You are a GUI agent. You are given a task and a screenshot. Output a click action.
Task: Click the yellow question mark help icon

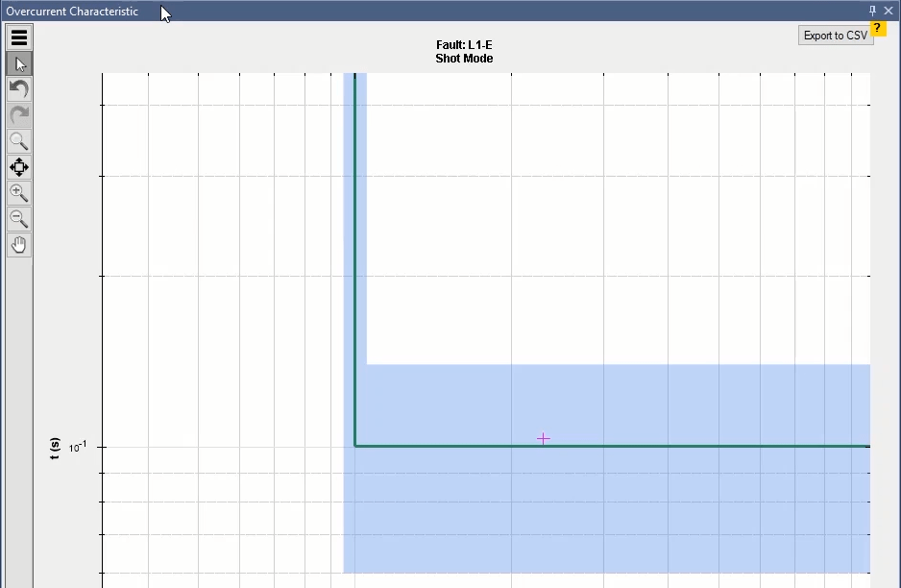[878, 28]
